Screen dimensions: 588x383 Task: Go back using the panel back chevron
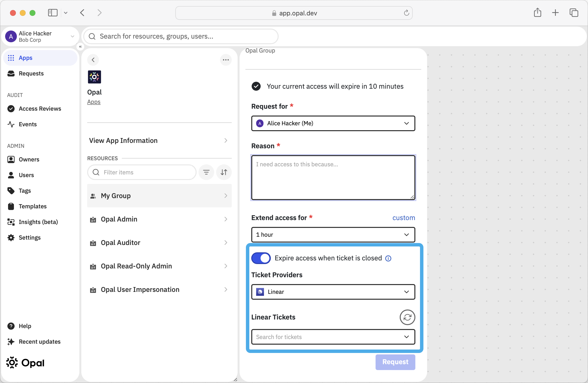[93, 60]
